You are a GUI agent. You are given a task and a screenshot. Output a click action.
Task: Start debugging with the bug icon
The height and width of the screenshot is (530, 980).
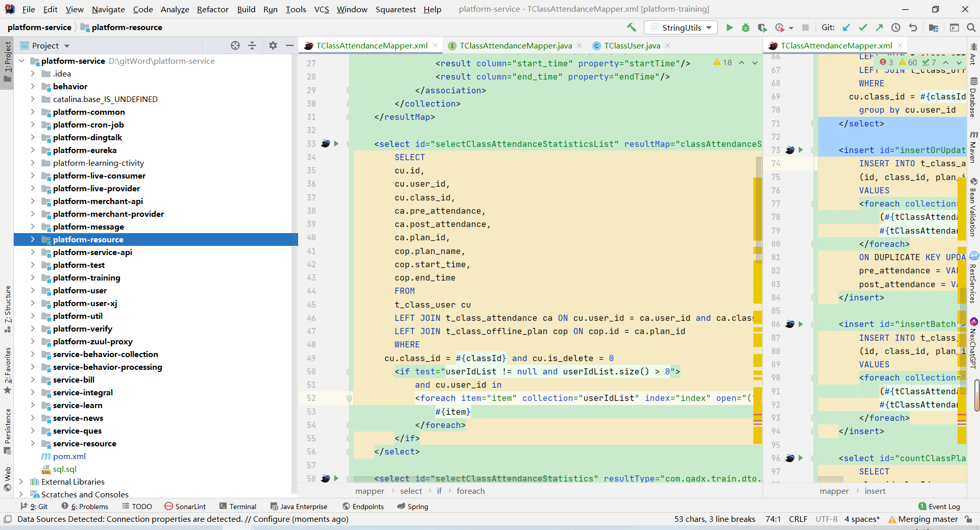pos(746,28)
